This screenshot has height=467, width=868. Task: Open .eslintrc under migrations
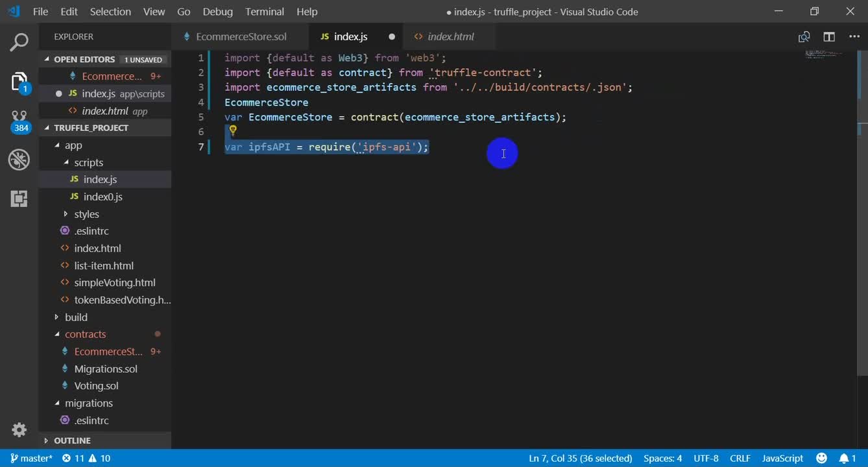[x=104, y=420]
